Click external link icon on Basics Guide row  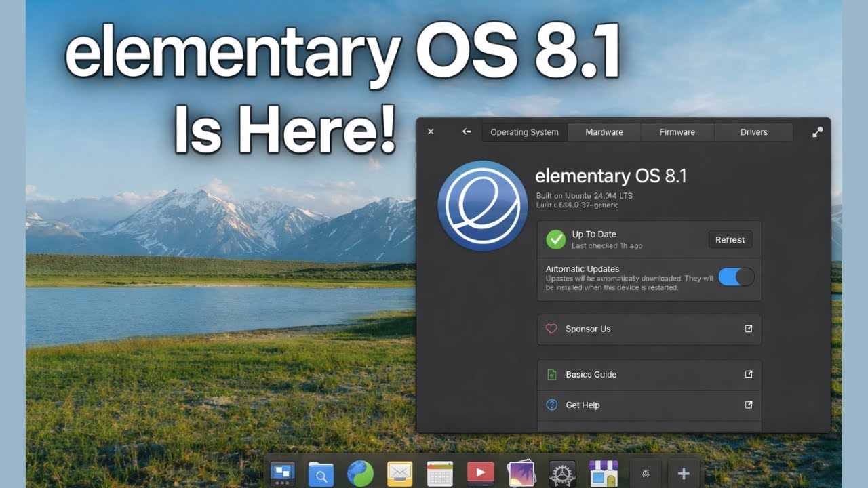[x=749, y=374]
